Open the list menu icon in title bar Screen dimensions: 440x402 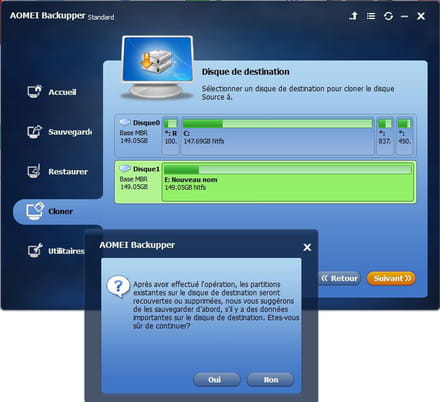point(371,16)
